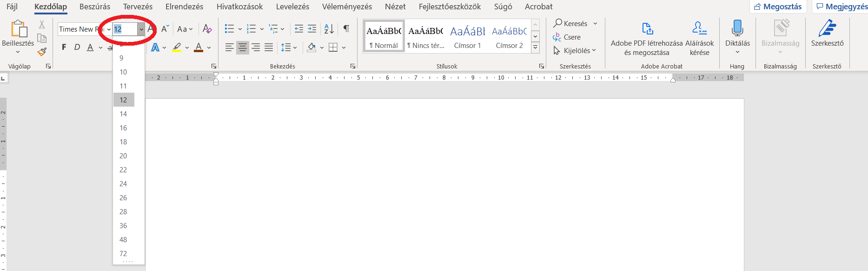Switch to the Beszúrás tab
Viewport: 868px width, 271px height.
click(x=95, y=7)
